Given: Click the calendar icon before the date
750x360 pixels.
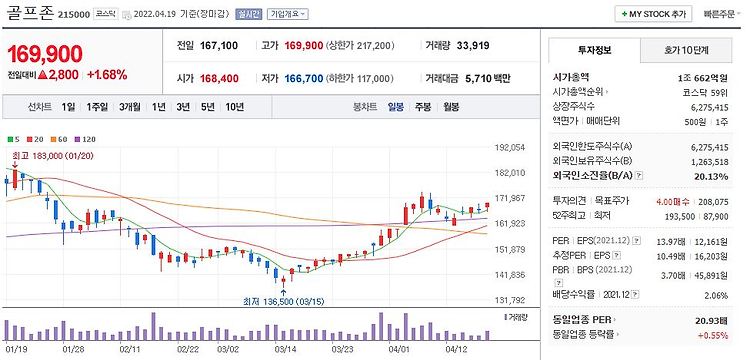Looking at the screenshot, I should pos(127,15).
